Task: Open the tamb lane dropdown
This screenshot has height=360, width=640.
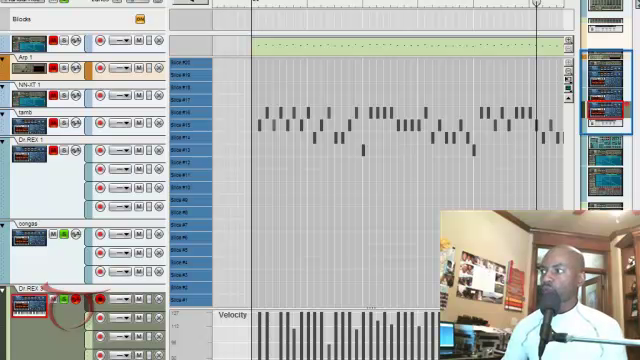Action: pos(120,123)
